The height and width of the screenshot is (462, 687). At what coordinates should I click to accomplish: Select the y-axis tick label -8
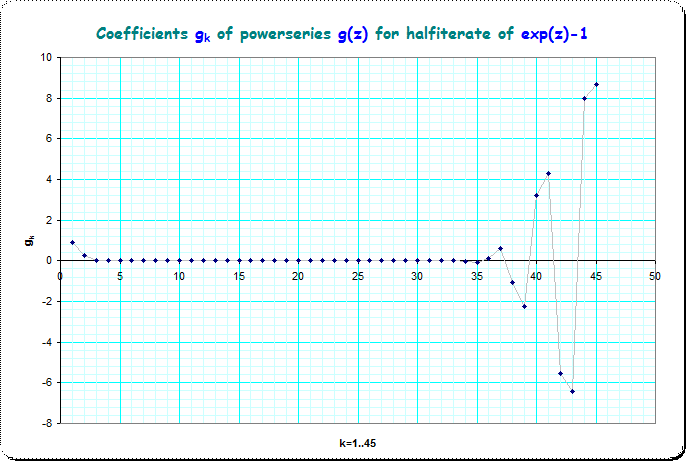click(48, 423)
